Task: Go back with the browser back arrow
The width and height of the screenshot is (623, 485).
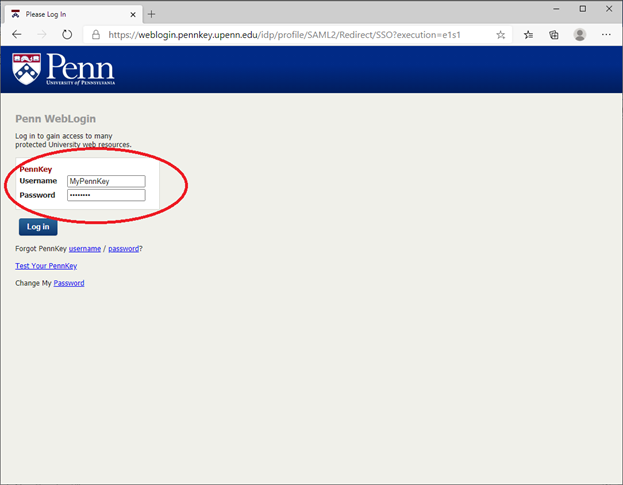Action: 17,35
